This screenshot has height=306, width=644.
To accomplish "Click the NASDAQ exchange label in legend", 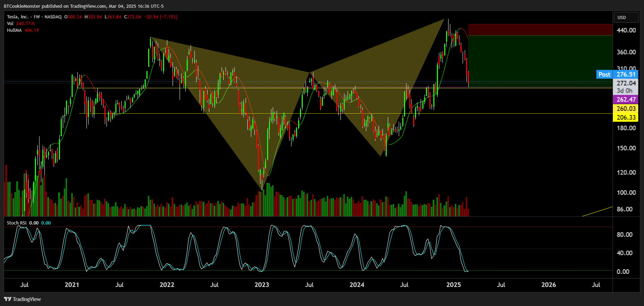I will (x=53, y=17).
